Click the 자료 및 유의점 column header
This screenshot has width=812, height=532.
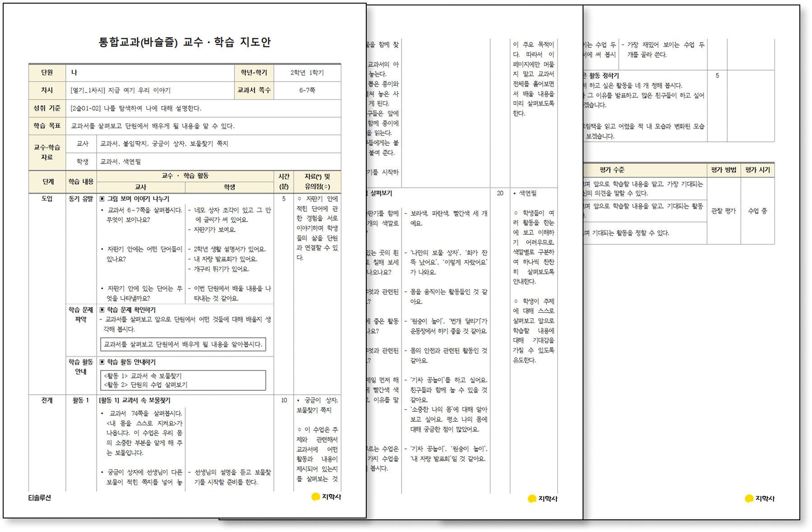click(317, 182)
